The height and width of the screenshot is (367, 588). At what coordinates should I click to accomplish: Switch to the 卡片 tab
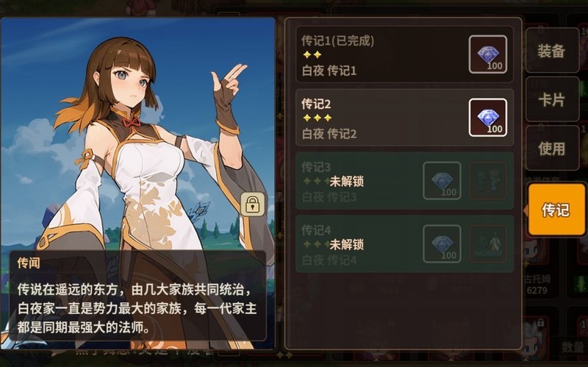coord(552,99)
